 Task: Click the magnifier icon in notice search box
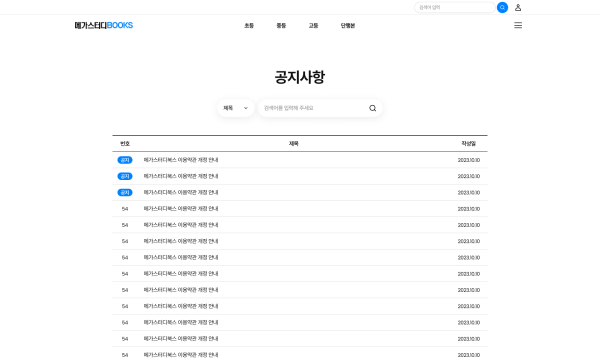click(x=372, y=108)
